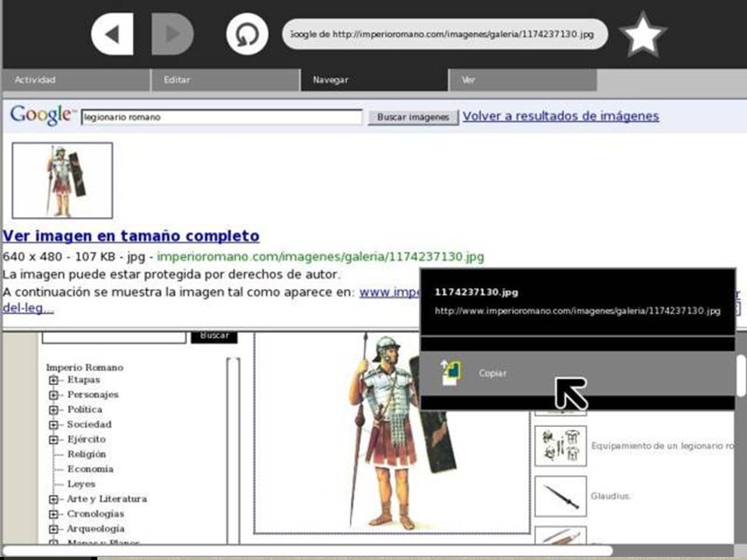This screenshot has height=560, width=747.
Task: Reload the page with the circular arrow
Action: (247, 34)
